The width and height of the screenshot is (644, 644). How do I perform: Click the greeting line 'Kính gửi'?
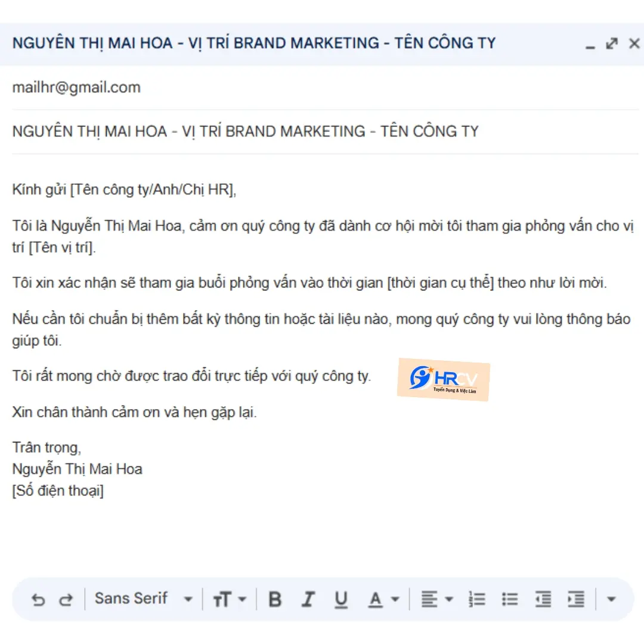pyautogui.click(x=124, y=190)
